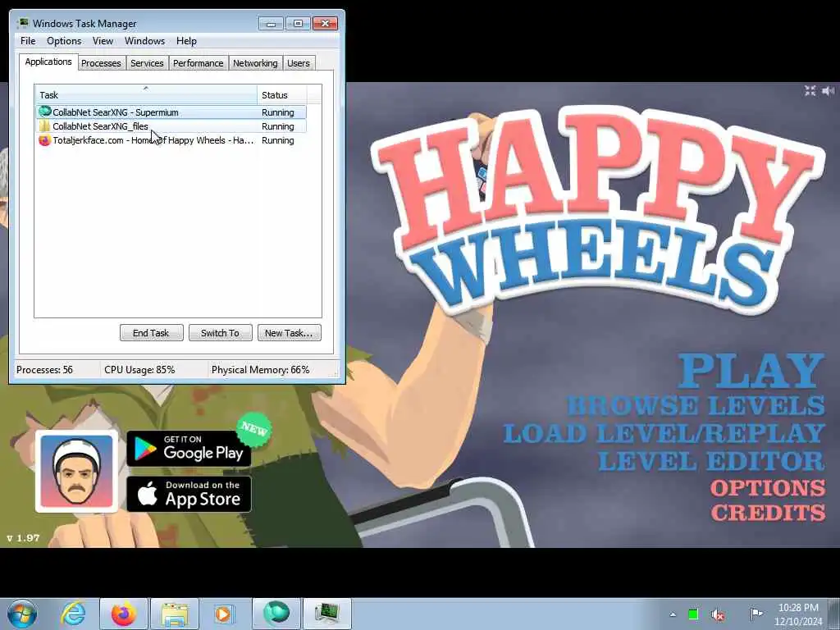Minimize the Windows Task Manager window

tap(271, 23)
